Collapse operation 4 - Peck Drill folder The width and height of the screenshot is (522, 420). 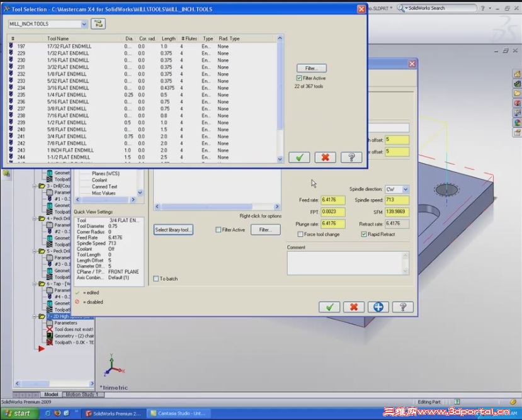click(x=35, y=219)
